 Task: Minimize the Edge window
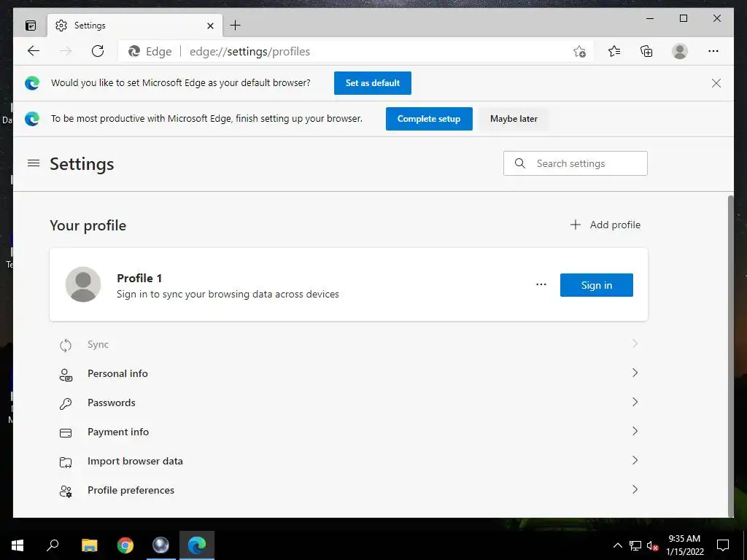click(x=650, y=18)
